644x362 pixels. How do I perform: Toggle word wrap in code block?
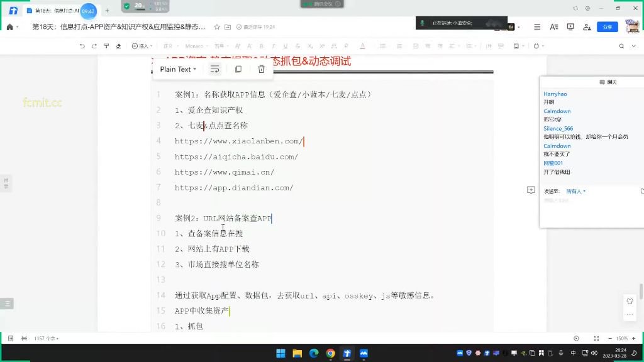pyautogui.click(x=215, y=69)
